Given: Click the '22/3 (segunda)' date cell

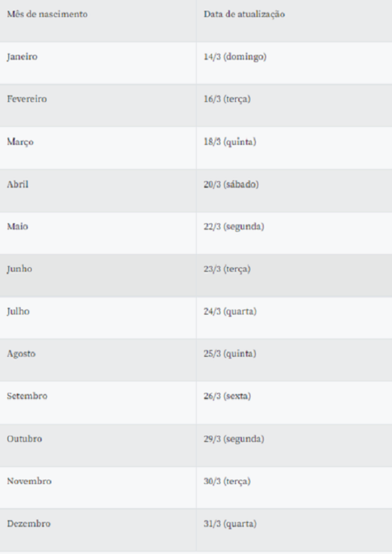Looking at the screenshot, I should click(294, 233).
